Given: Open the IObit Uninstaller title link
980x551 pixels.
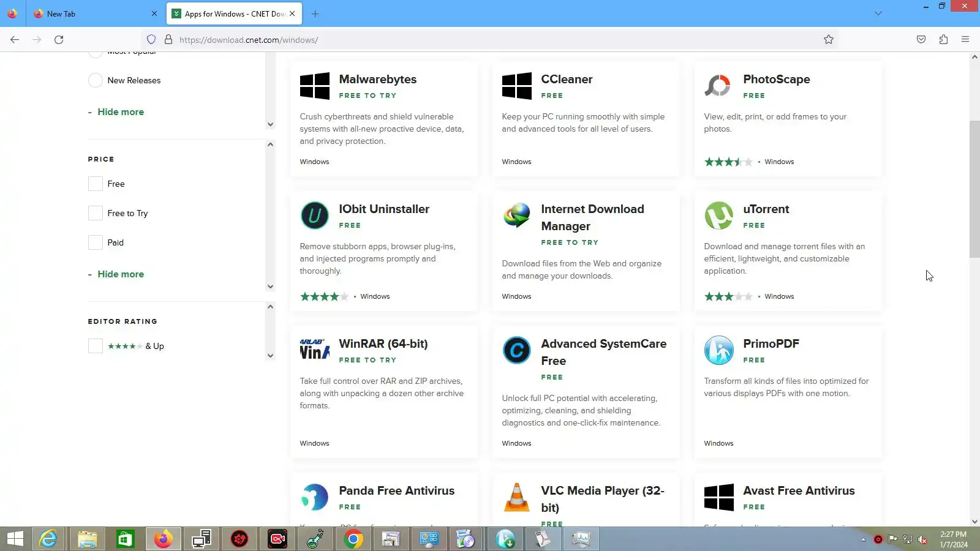Looking at the screenshot, I should tap(384, 209).
